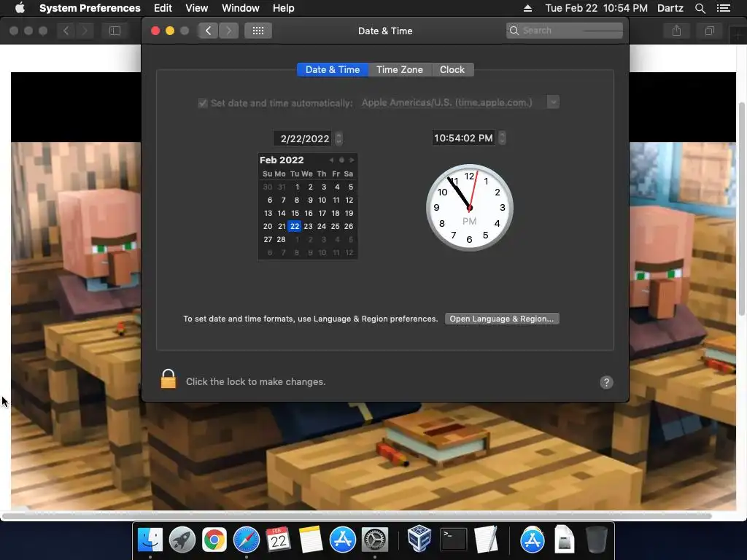Click the date field stepper arrows
Viewport: 747px width, 560px height.
338,139
